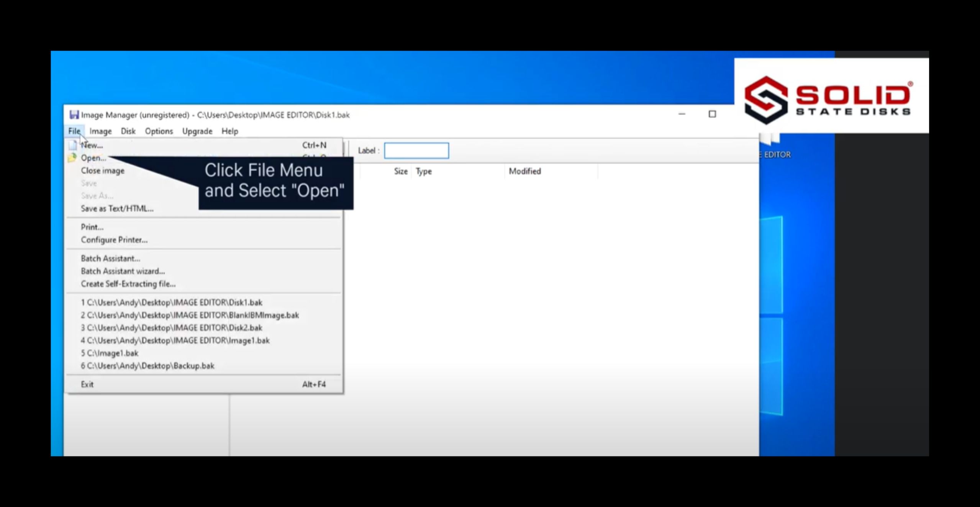Select "Print..." from the File menu
Screen dimensions: 980x507
tap(92, 227)
